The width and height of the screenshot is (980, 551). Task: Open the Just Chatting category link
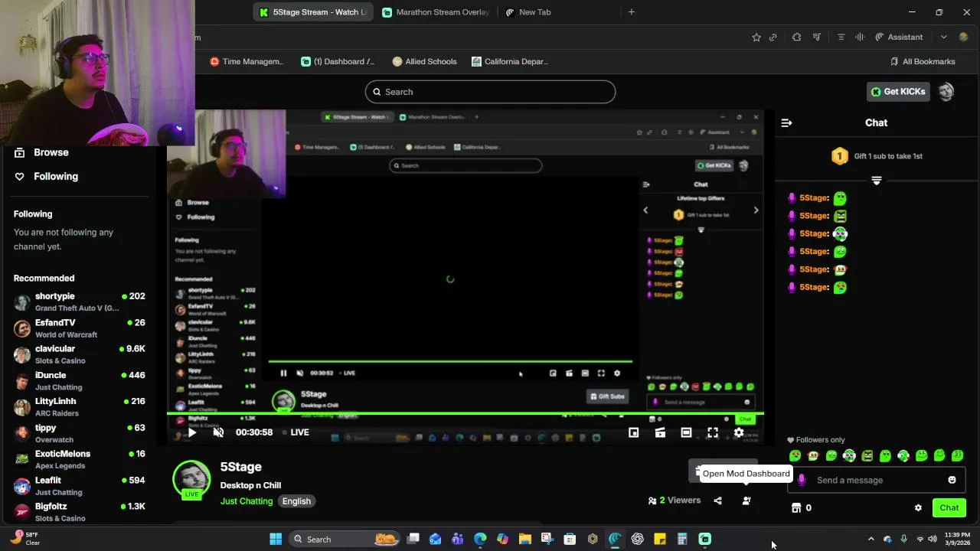pyautogui.click(x=247, y=501)
